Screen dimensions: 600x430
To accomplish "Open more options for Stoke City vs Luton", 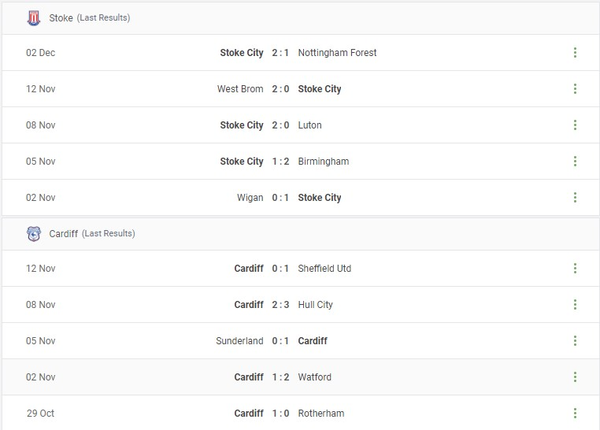I will (575, 125).
